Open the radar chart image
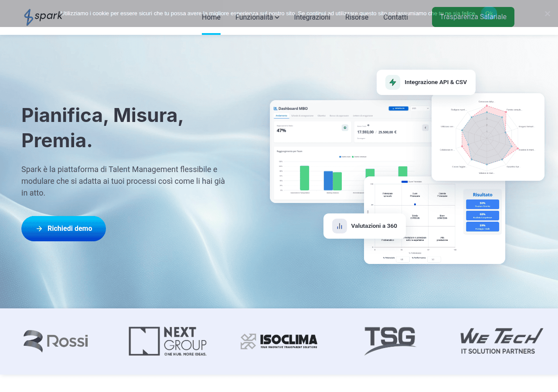Viewport: 558px width, 392px height. click(x=488, y=137)
